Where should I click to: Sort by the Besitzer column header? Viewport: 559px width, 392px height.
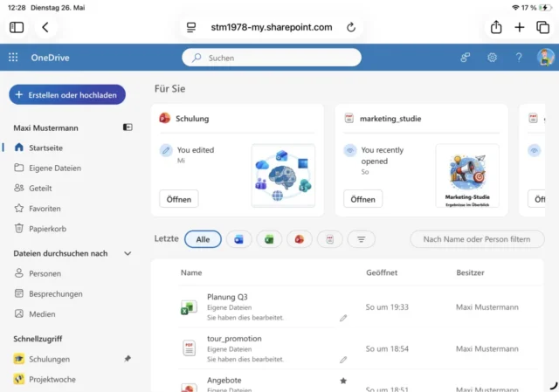[x=470, y=272]
